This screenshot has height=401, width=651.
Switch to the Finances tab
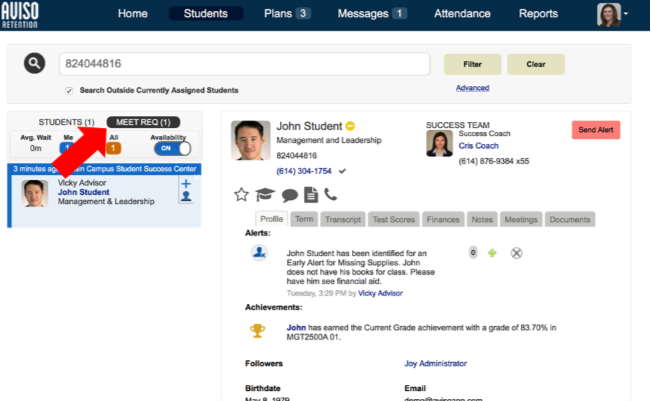click(x=443, y=219)
